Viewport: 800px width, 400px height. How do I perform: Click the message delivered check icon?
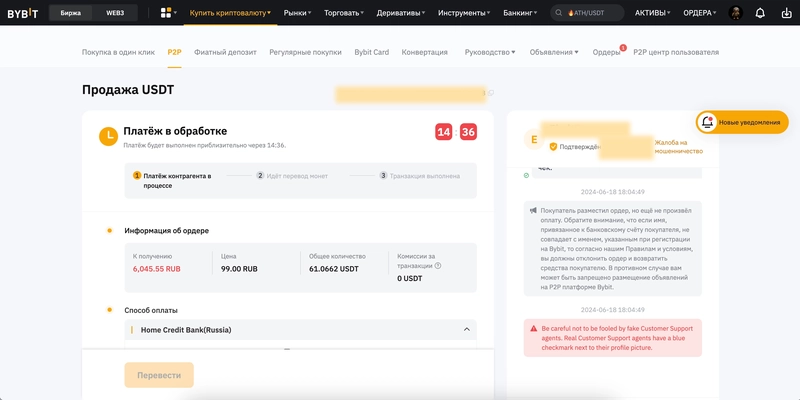tap(526, 176)
